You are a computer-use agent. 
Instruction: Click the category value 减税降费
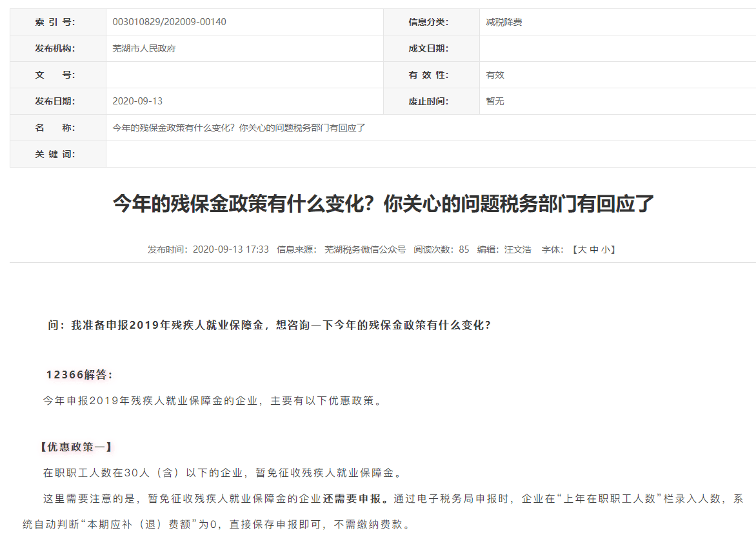pos(504,22)
